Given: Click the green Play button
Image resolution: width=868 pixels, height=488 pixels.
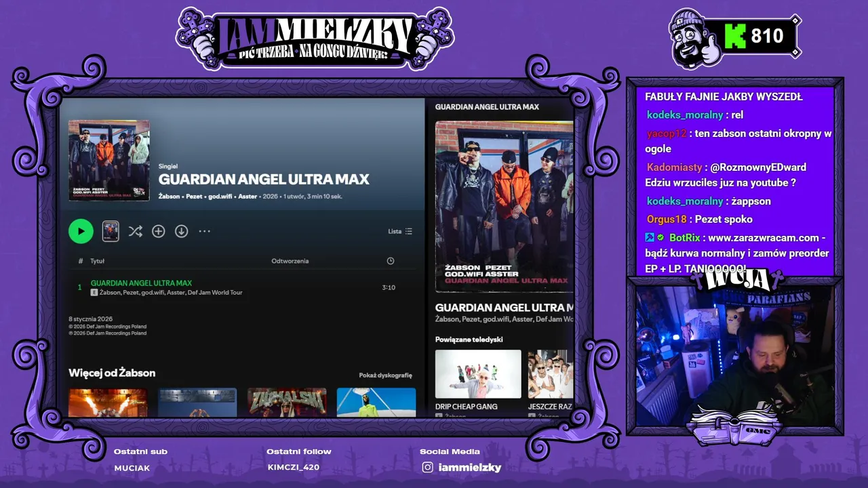Looking at the screenshot, I should click(81, 231).
